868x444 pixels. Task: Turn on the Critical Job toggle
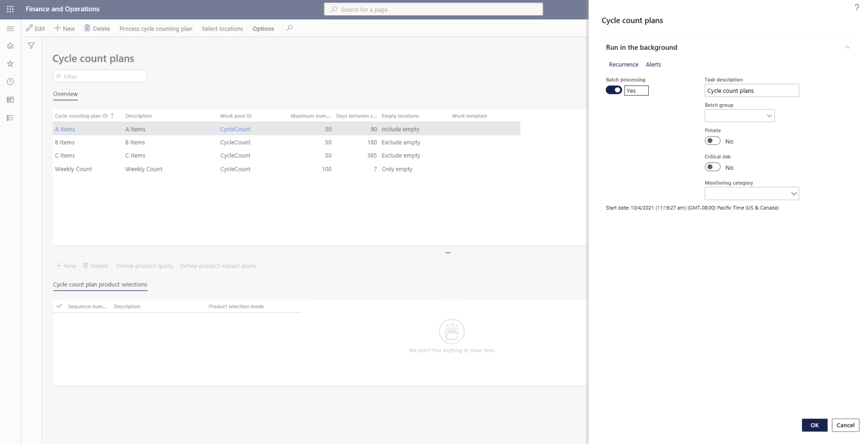[x=713, y=166]
